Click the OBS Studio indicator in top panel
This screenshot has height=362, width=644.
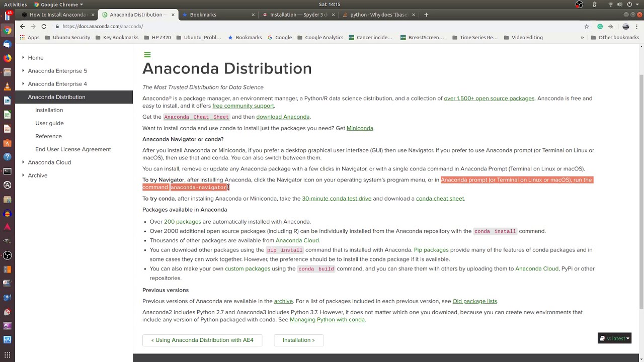[579, 5]
